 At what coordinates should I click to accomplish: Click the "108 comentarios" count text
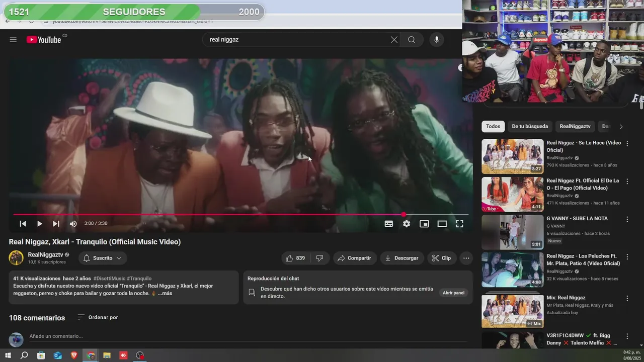[37, 318]
